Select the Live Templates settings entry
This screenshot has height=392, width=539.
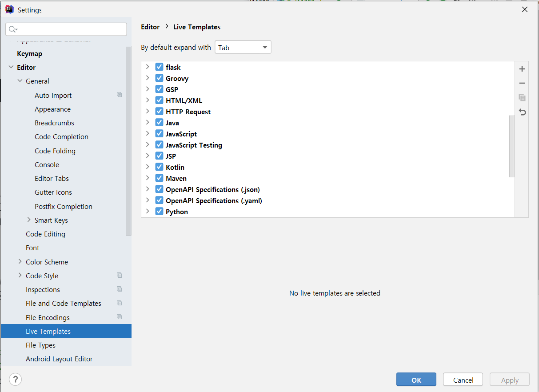point(66,331)
